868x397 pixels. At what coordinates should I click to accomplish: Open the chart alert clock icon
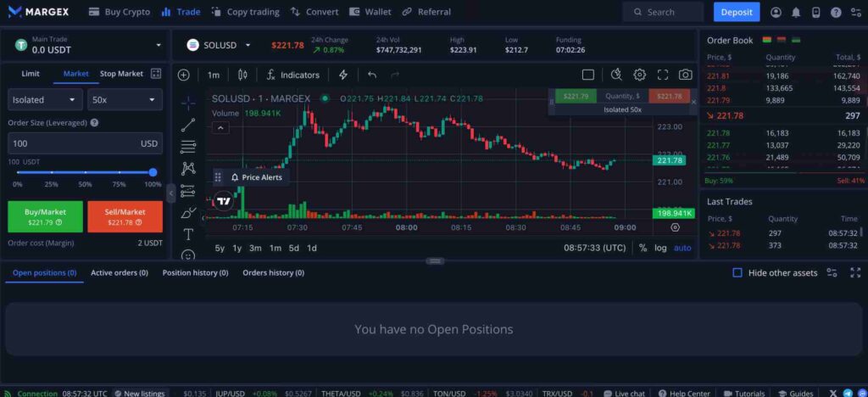[x=616, y=75]
